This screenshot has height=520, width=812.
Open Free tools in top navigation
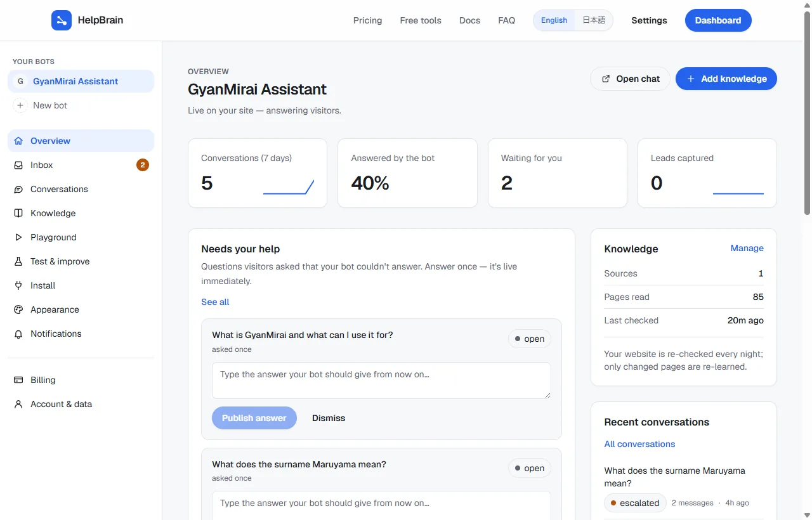click(421, 20)
